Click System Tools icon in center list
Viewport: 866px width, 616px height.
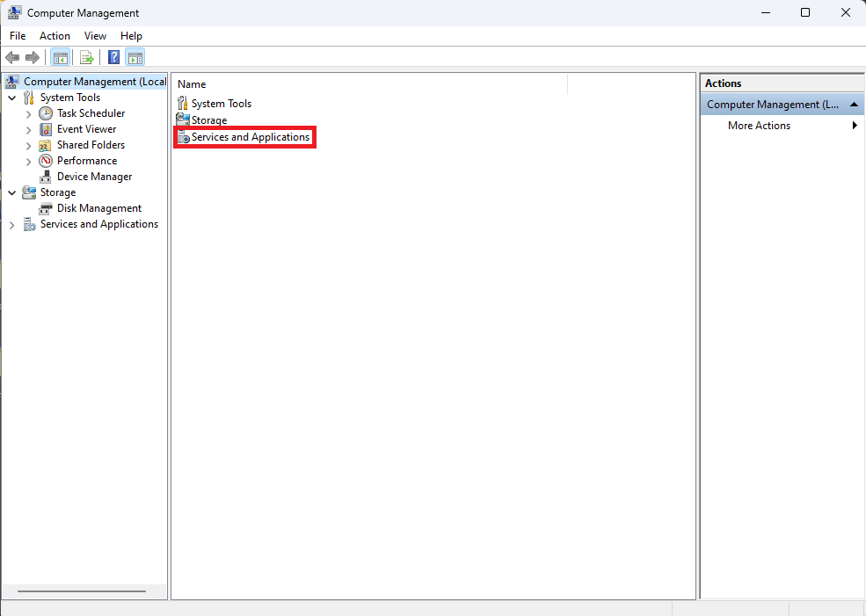183,103
